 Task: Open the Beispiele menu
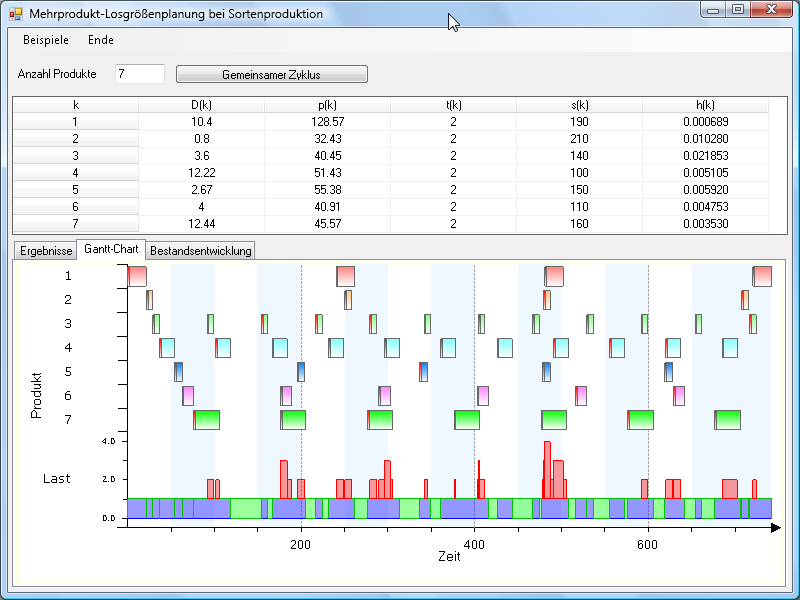point(46,40)
